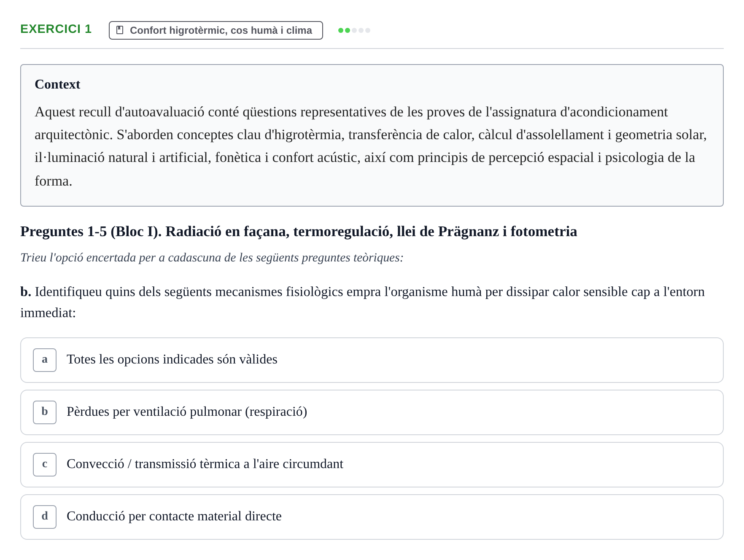Screen dimensions: 744x560
Task: Click the book icon in topic tag
Action: pos(120,30)
